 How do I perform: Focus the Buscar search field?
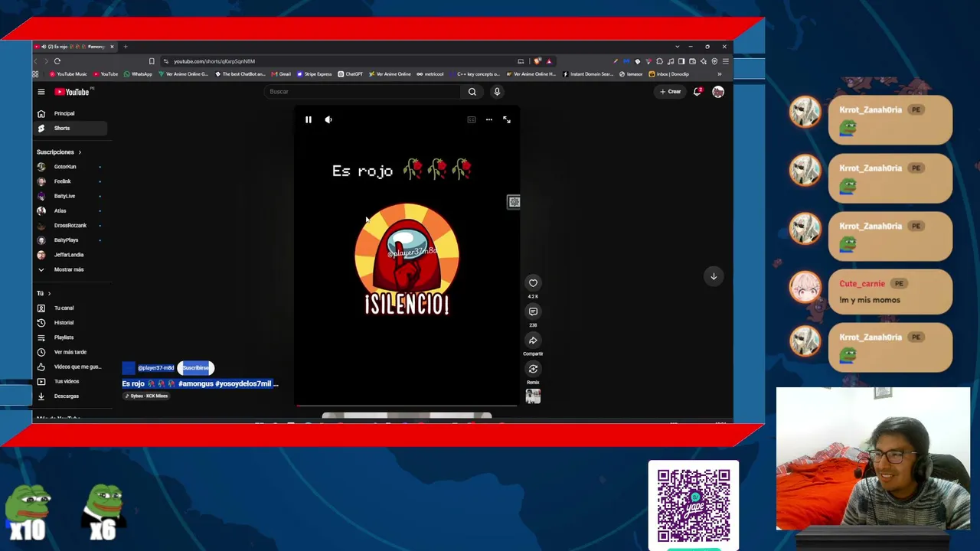tap(363, 92)
